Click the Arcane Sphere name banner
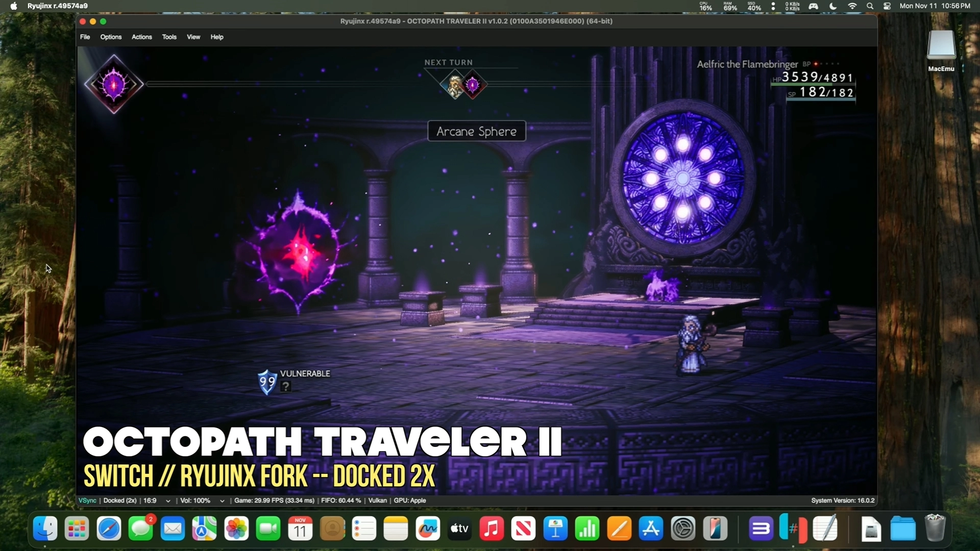The width and height of the screenshot is (980, 551). click(476, 131)
